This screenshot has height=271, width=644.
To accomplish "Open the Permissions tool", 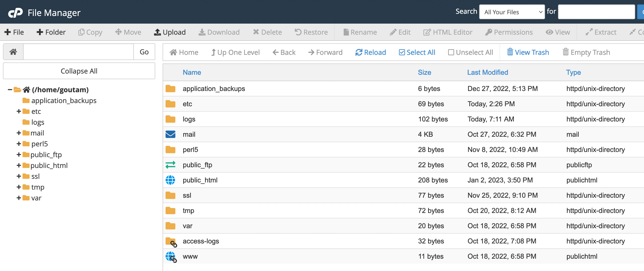I will 509,32.
